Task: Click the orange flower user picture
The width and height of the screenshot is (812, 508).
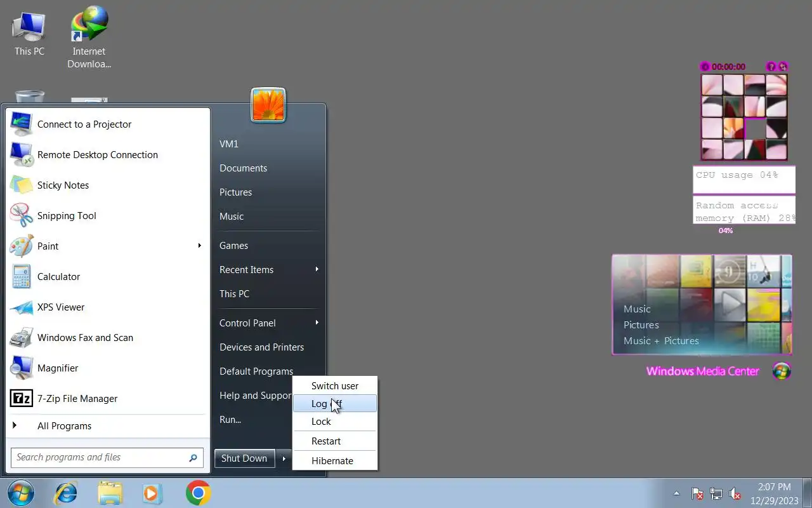Action: click(268, 105)
